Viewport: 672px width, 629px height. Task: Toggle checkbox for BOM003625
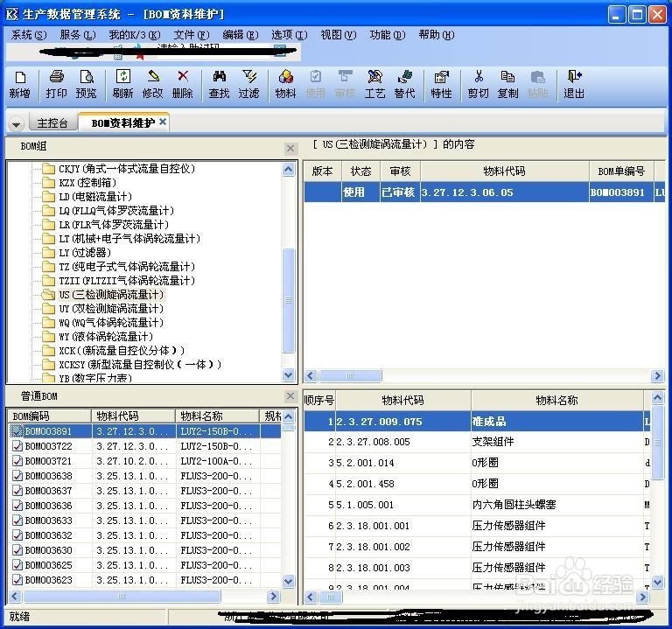17,566
